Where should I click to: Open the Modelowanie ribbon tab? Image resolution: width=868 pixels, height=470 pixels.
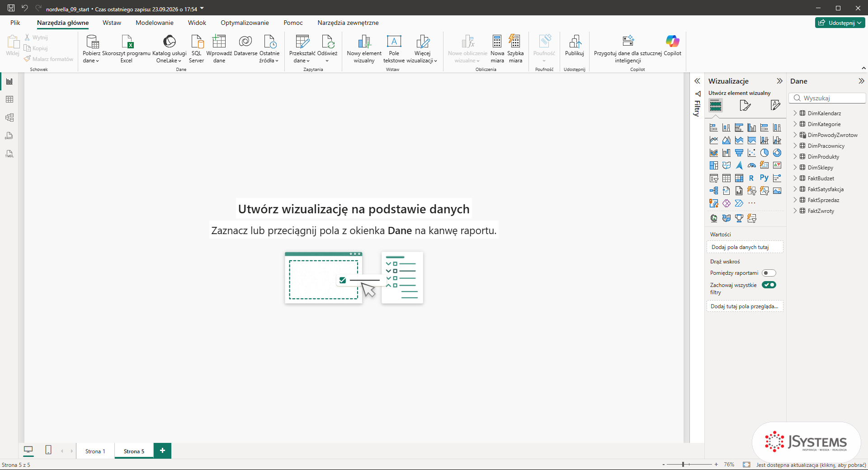[155, 23]
